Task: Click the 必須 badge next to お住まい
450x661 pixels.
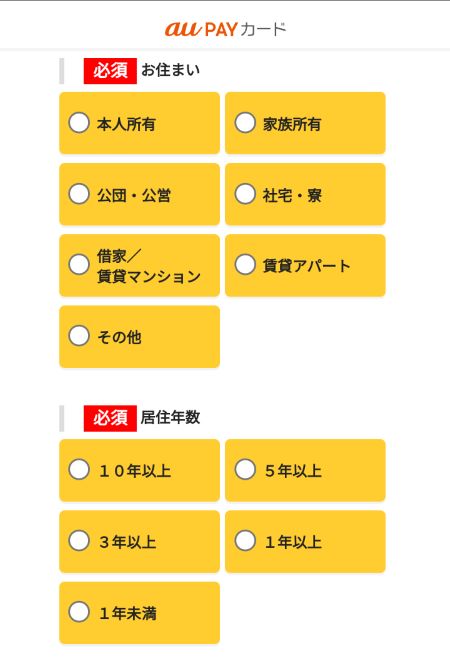Action: click(110, 71)
